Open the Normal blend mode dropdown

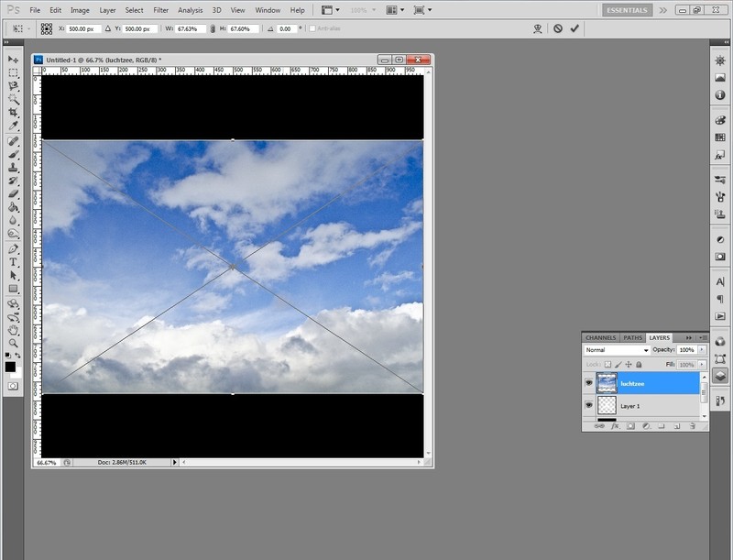617,350
